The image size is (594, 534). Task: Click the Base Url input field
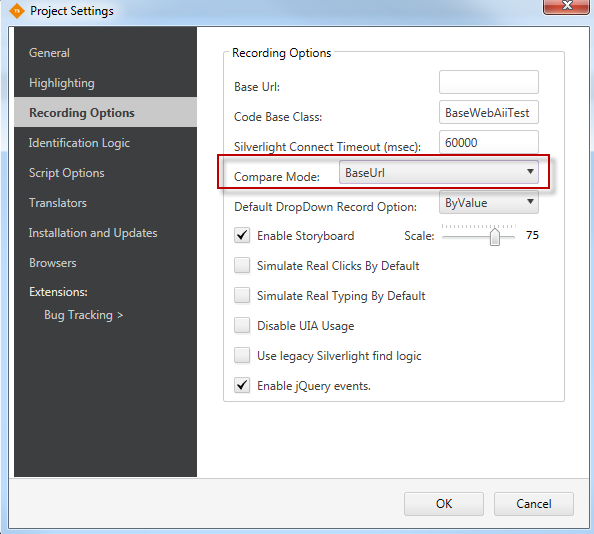pos(489,82)
